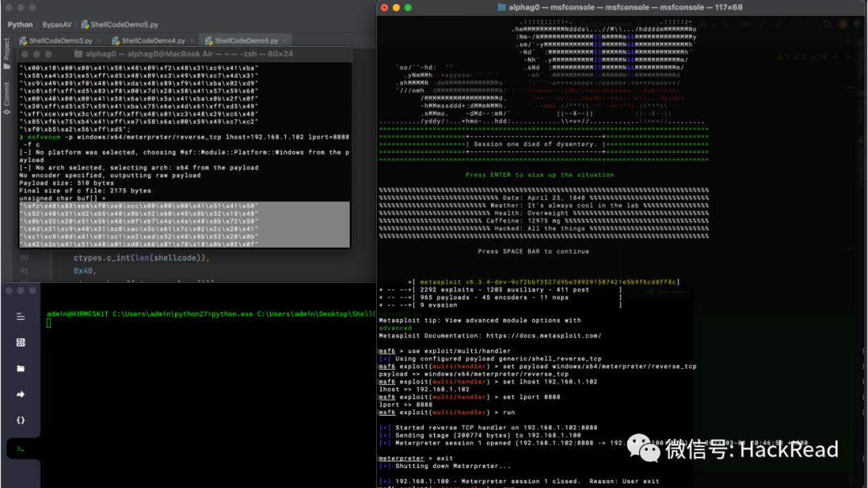
Task: Click 'lport => 8888' output line
Action: pos(405,405)
